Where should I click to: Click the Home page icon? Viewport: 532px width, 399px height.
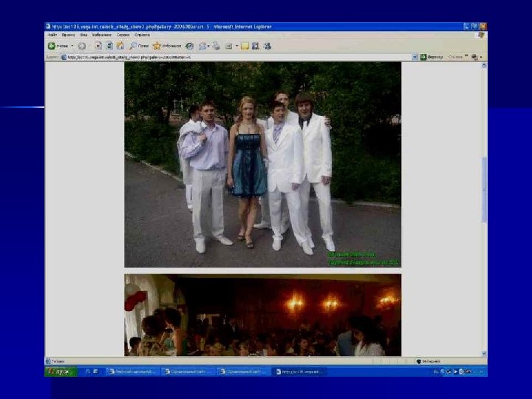(x=120, y=46)
